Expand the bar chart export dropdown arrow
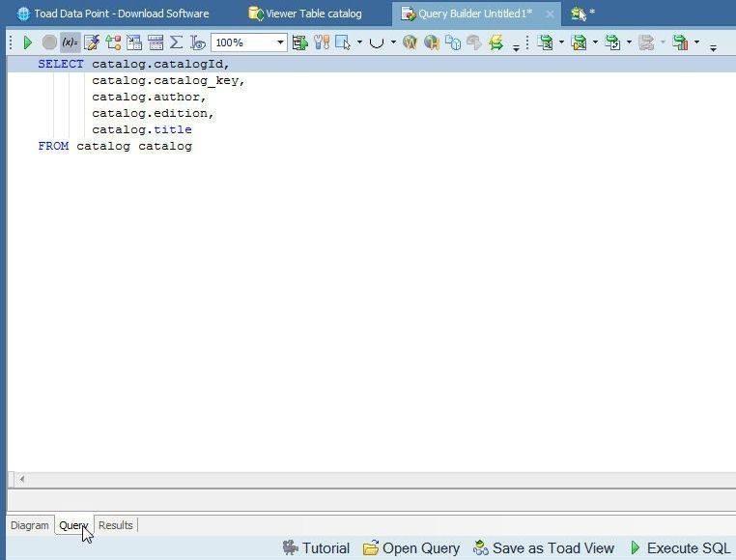736x560 pixels. point(696,42)
